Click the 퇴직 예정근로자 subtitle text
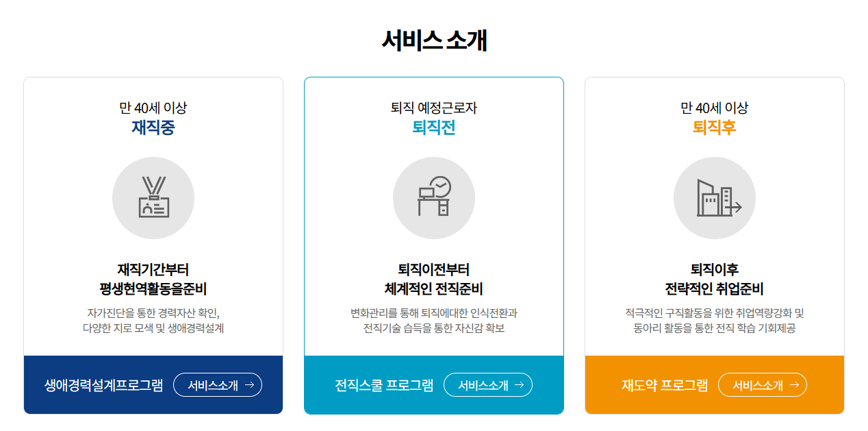The image size is (868, 431). [x=434, y=108]
